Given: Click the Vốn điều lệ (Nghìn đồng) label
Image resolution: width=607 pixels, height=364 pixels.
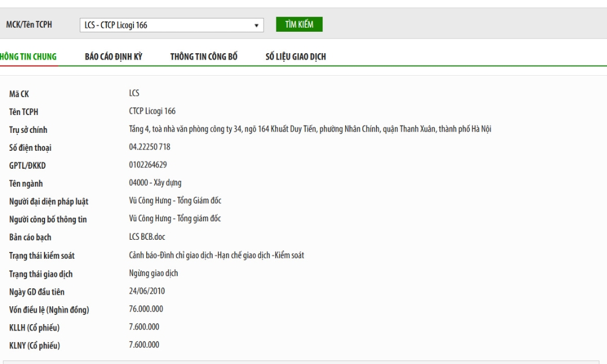Looking at the screenshot, I should tap(49, 310).
